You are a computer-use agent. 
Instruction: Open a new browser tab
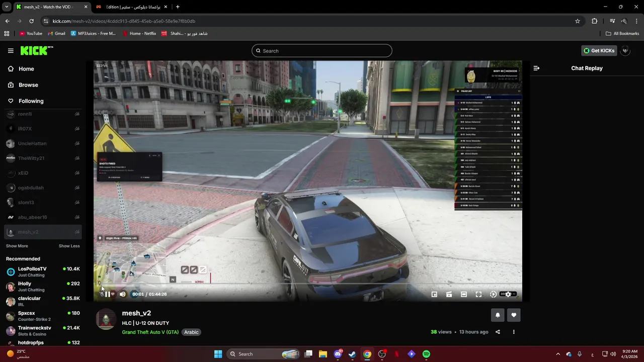pyautogui.click(x=178, y=7)
